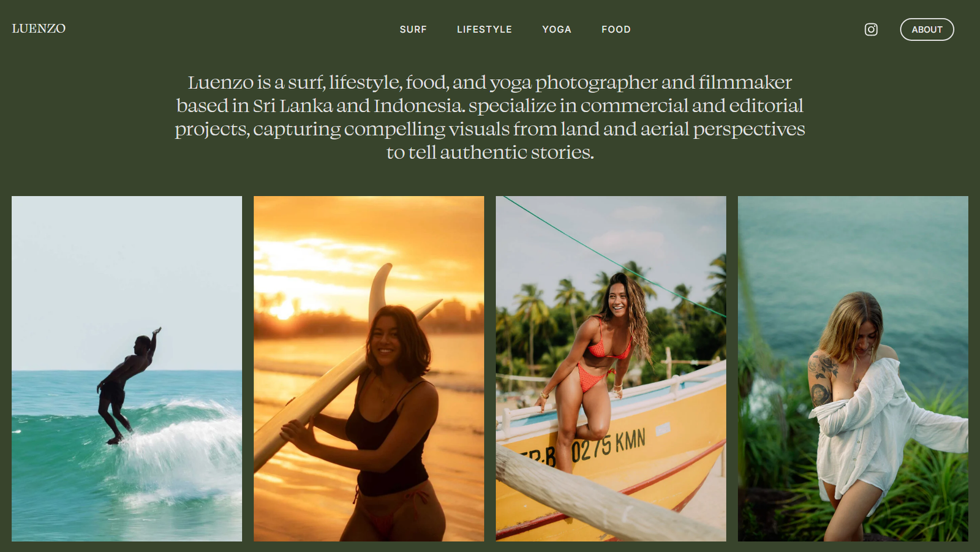Viewport: 980px width, 552px height.
Task: Navigate to the FOOD gallery
Action: pyautogui.click(x=616, y=29)
